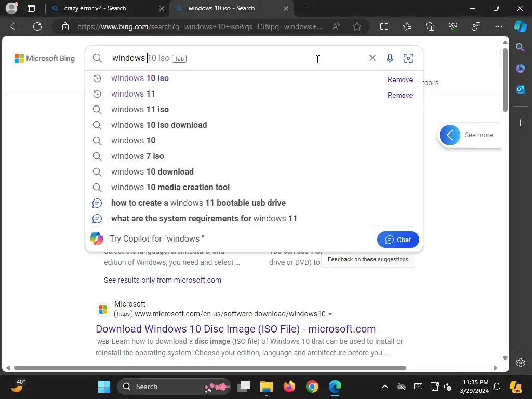Image resolution: width=532 pixels, height=399 pixels.
Task: Add a sidebar app with plus
Action: 520,123
